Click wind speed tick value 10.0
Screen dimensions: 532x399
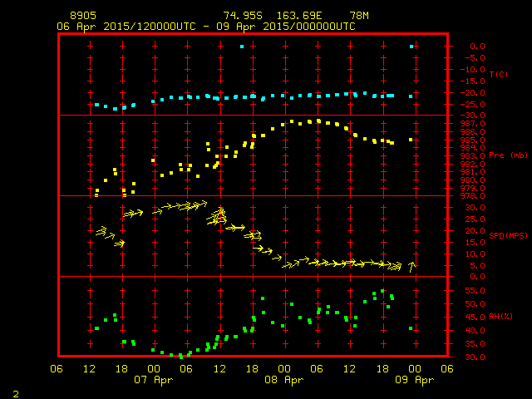point(475,254)
